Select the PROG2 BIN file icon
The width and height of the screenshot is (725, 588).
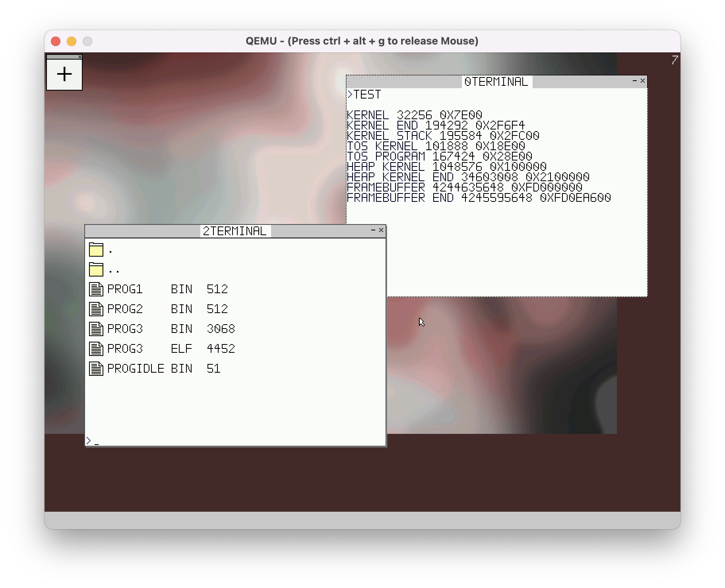pyautogui.click(x=96, y=309)
